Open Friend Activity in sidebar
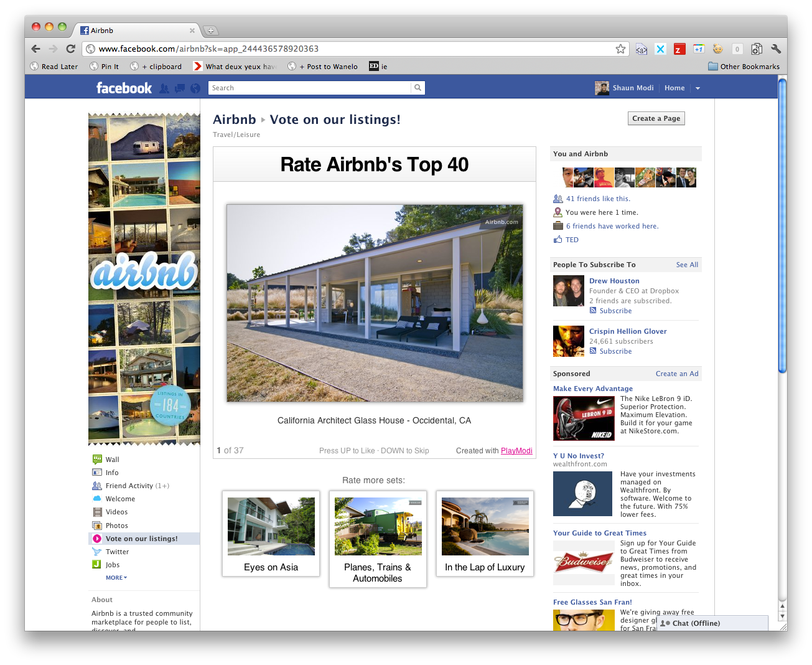 (x=129, y=486)
